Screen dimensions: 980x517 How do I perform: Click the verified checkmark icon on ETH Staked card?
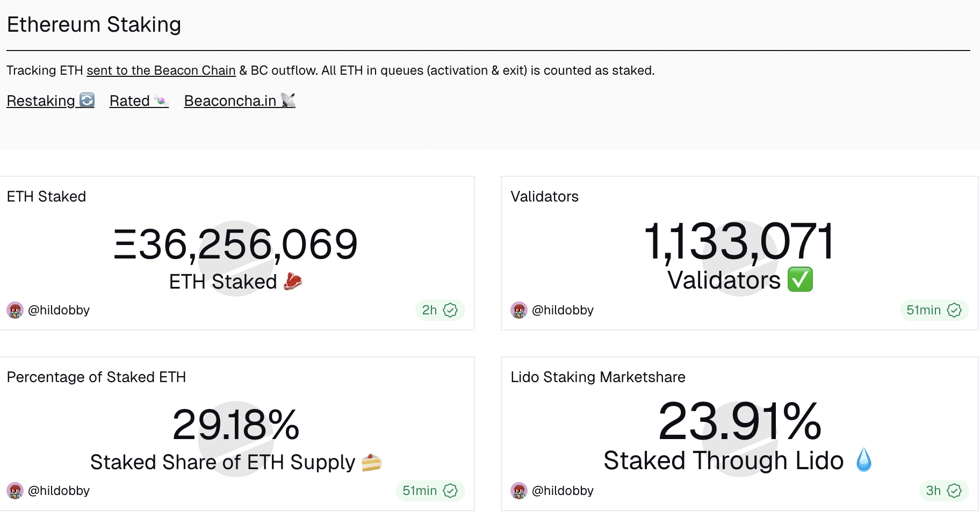pyautogui.click(x=450, y=310)
